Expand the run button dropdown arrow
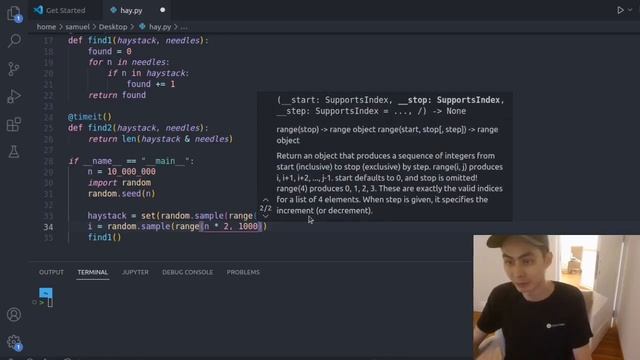The width and height of the screenshot is (640, 360). (630, 10)
